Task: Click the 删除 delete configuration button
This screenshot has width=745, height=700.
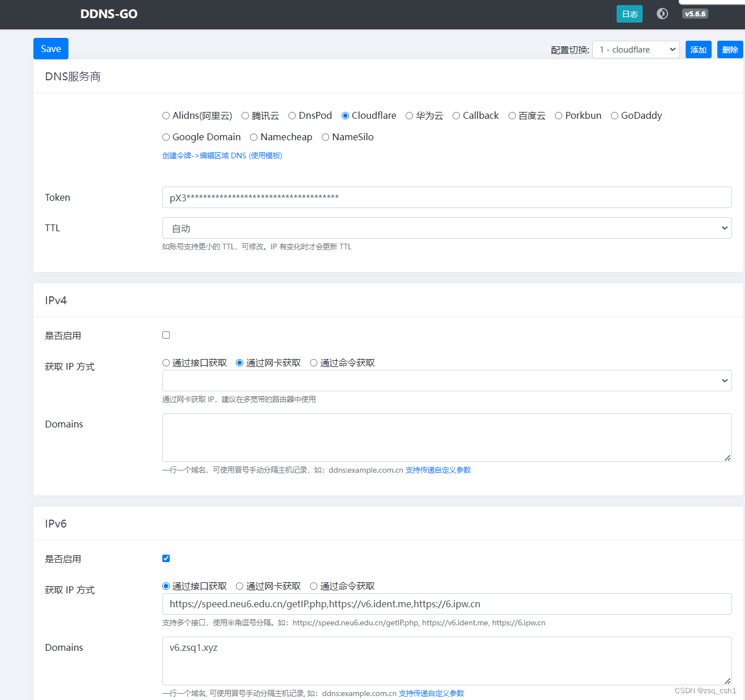Action: coord(730,49)
